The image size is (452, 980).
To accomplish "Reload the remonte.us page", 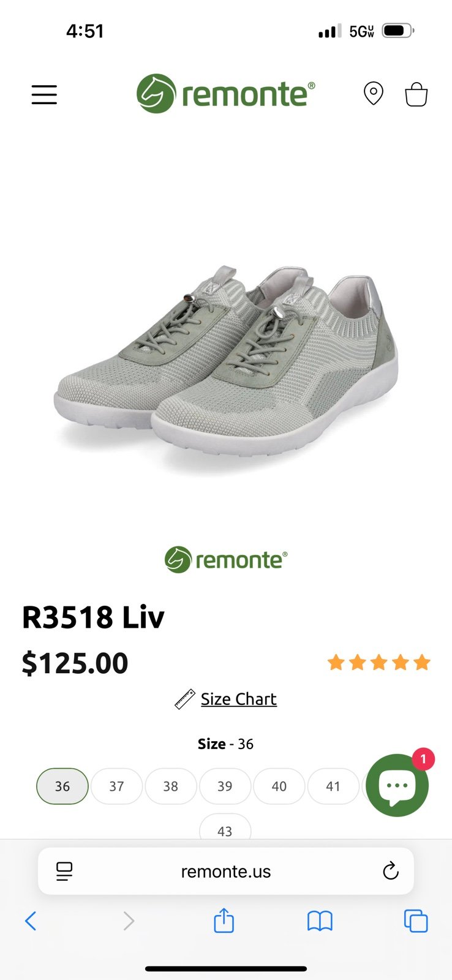I will pyautogui.click(x=391, y=870).
